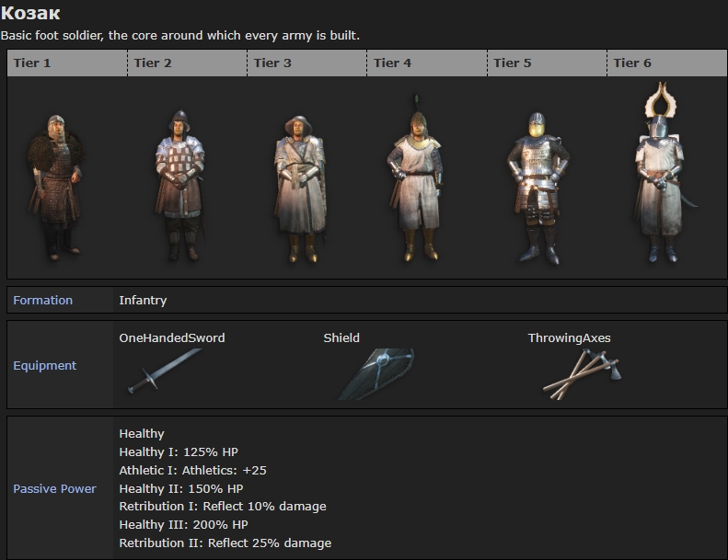This screenshot has width=728, height=560.
Task: Select the Tier 2 column header
Action: coord(153,63)
